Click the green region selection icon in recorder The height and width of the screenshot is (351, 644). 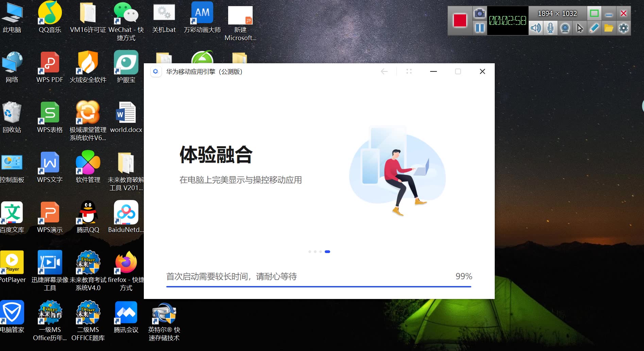[x=594, y=13]
